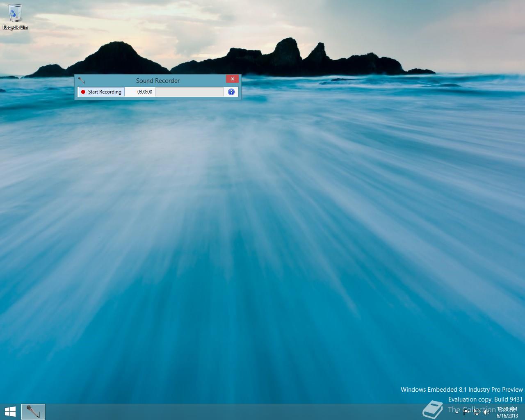The height and width of the screenshot is (420, 525).
Task: Click the microphone icon in Sound Recorder title bar
Action: pos(81,80)
